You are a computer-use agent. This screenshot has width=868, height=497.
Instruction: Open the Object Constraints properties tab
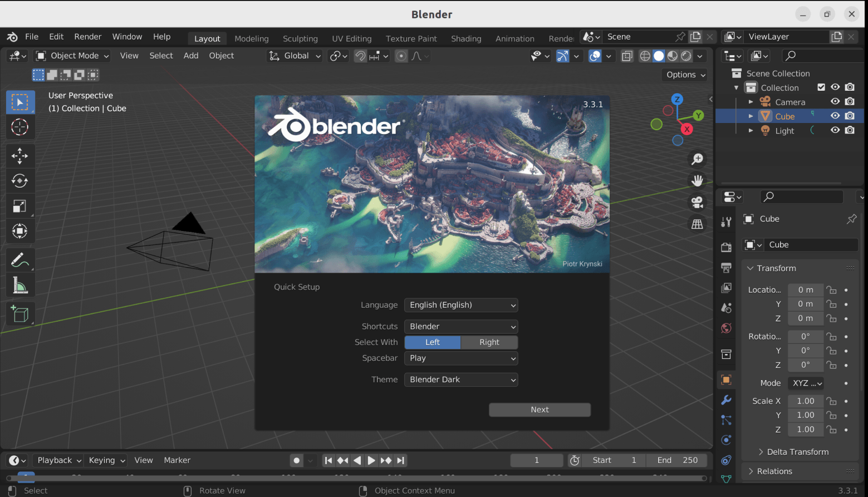(726, 460)
